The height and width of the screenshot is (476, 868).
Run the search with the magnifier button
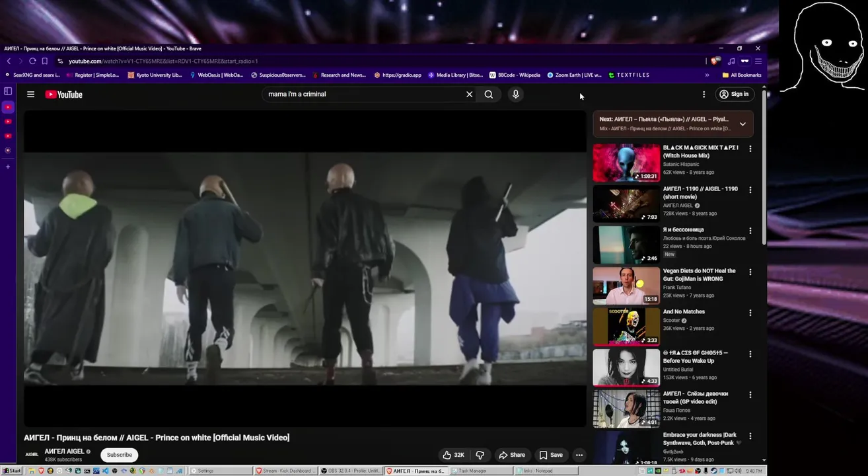pyautogui.click(x=489, y=95)
